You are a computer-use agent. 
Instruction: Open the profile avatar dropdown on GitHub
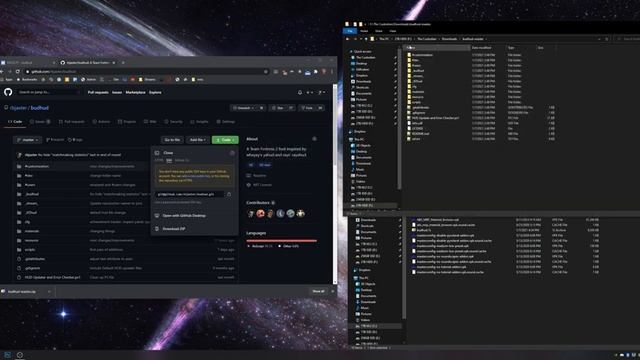pos(322,93)
